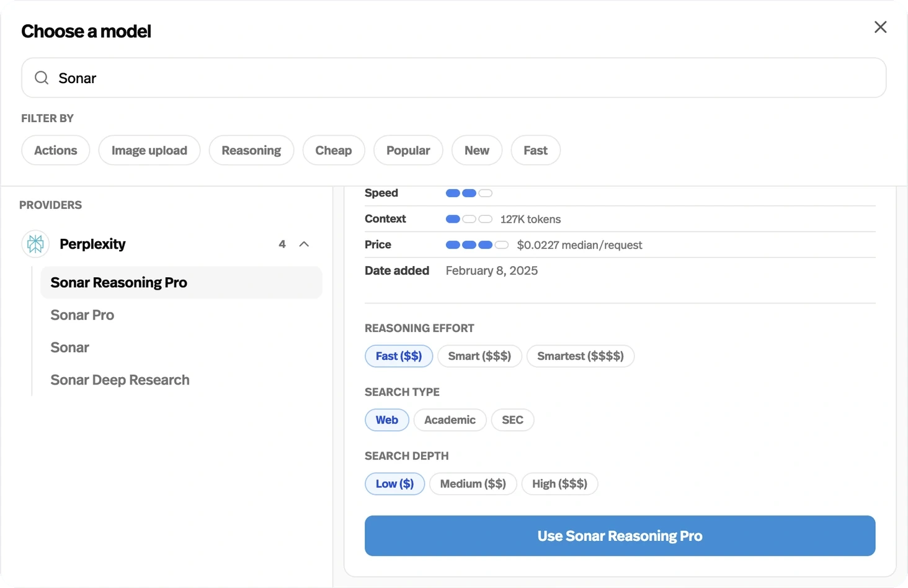Show only New models
Viewport: 908px width, 588px height.
[477, 150]
